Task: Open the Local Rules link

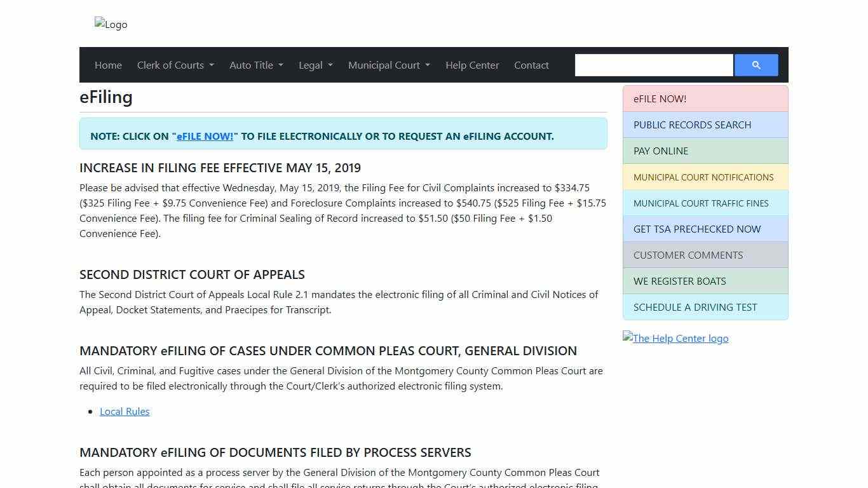Action: tap(125, 411)
